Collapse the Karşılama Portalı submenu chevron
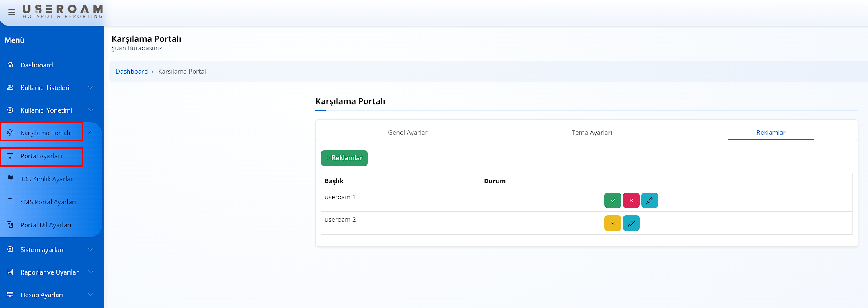 click(90, 133)
